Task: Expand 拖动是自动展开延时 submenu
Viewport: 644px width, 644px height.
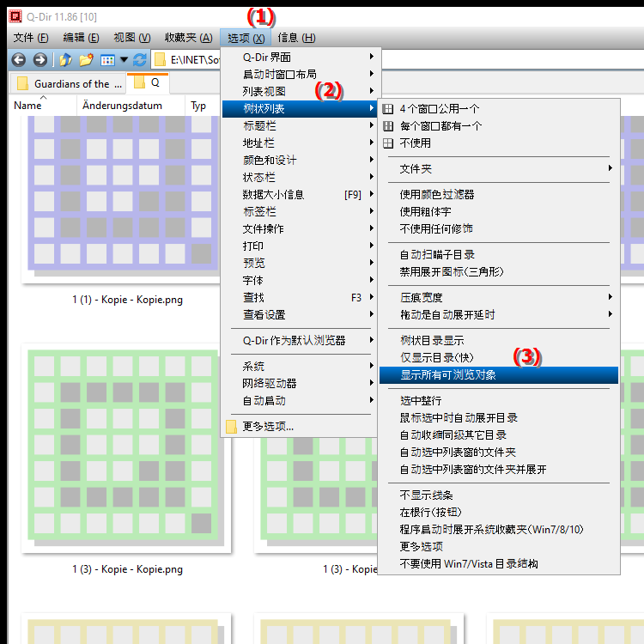Action: tap(499, 314)
